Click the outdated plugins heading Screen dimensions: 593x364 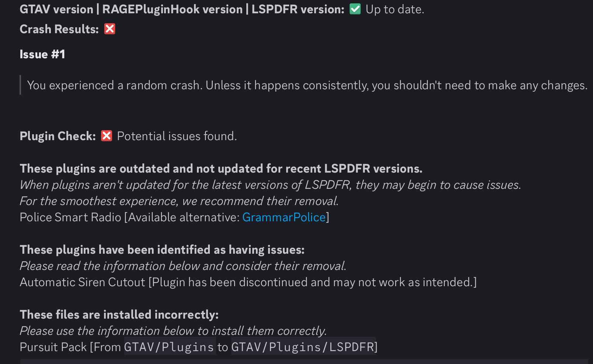221,169
